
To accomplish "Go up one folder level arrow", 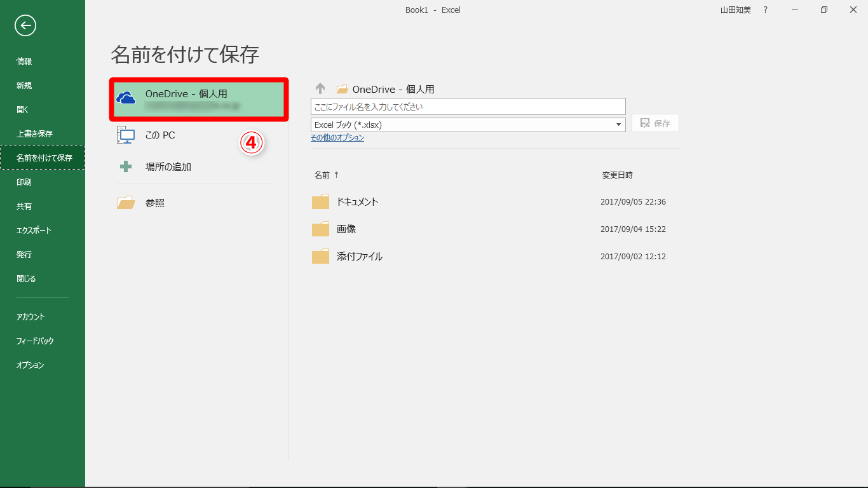I will pos(320,89).
